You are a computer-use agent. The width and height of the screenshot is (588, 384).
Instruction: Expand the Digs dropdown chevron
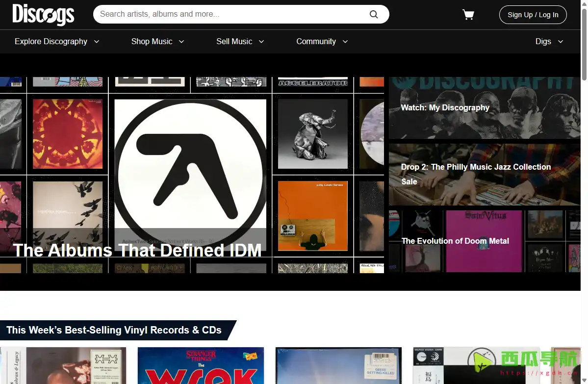(561, 42)
